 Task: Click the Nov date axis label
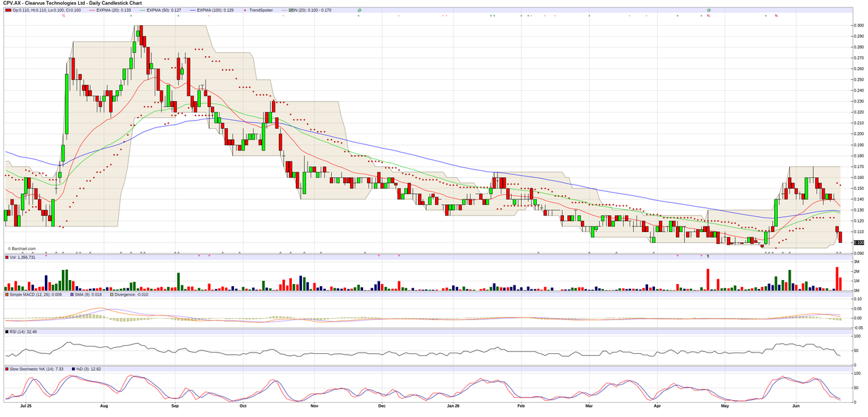(314, 407)
